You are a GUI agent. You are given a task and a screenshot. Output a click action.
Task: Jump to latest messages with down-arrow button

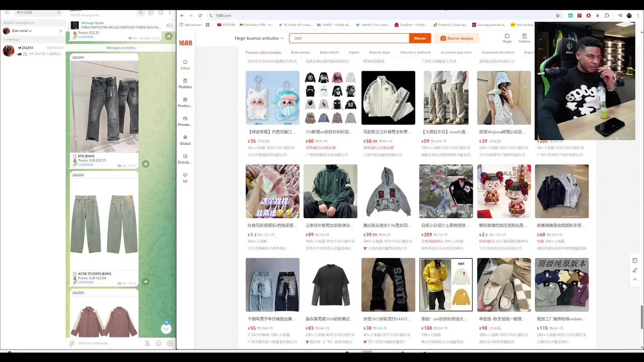(x=166, y=328)
